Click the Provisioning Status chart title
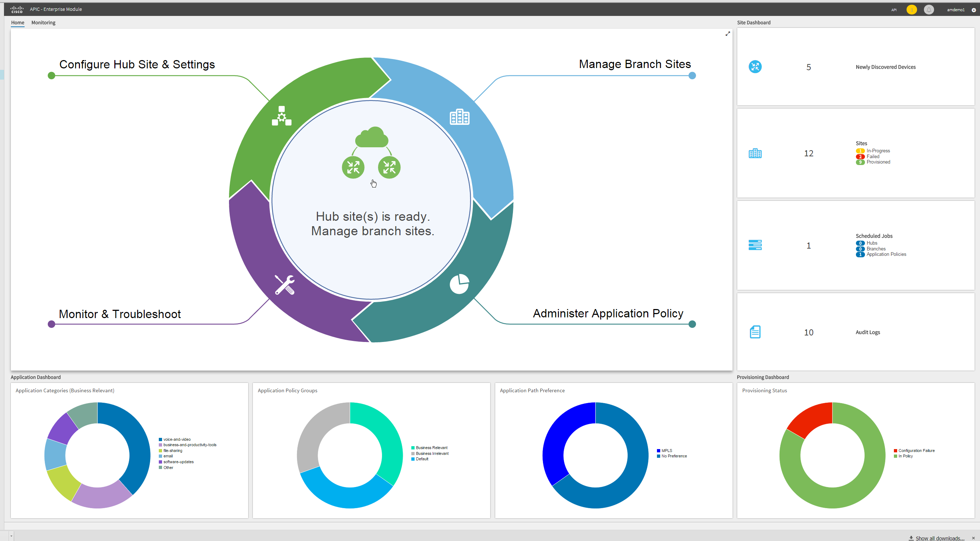 [764, 391]
